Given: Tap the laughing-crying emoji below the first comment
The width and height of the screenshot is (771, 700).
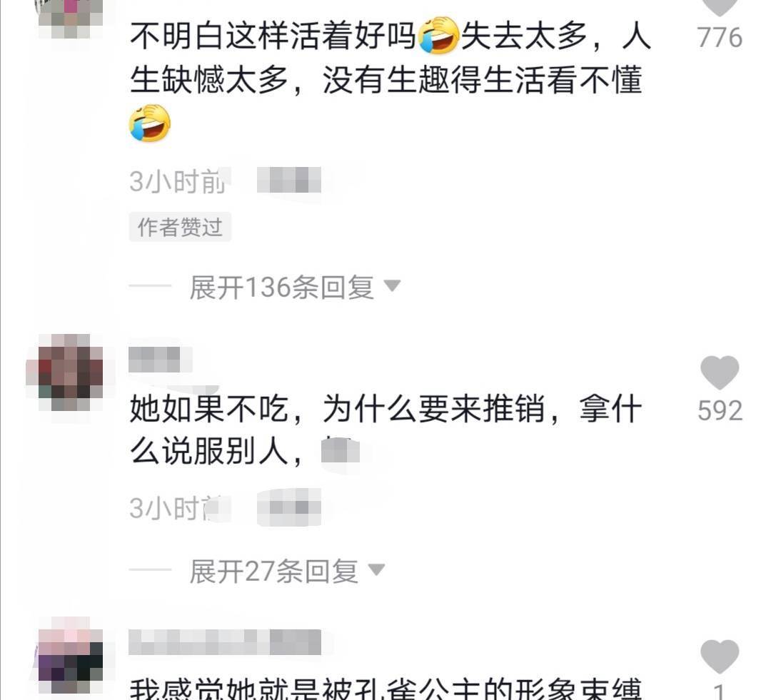Looking at the screenshot, I should tap(150, 123).
